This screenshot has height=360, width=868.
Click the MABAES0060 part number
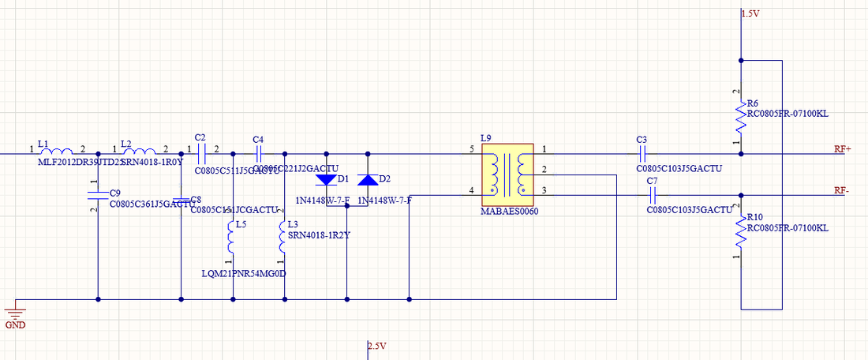coord(511,212)
